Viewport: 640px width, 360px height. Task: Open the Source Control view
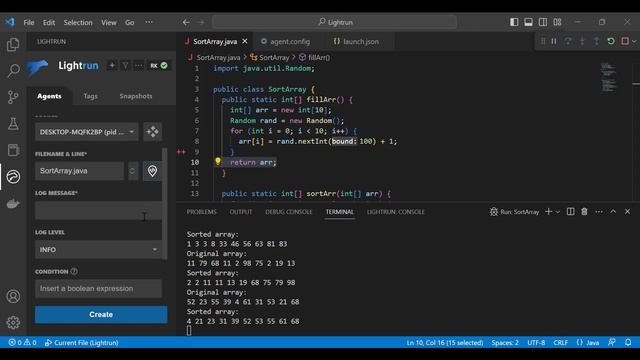(x=13, y=97)
